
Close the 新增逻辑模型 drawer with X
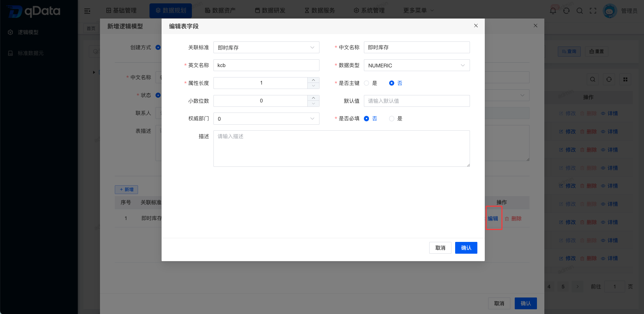[x=536, y=26]
